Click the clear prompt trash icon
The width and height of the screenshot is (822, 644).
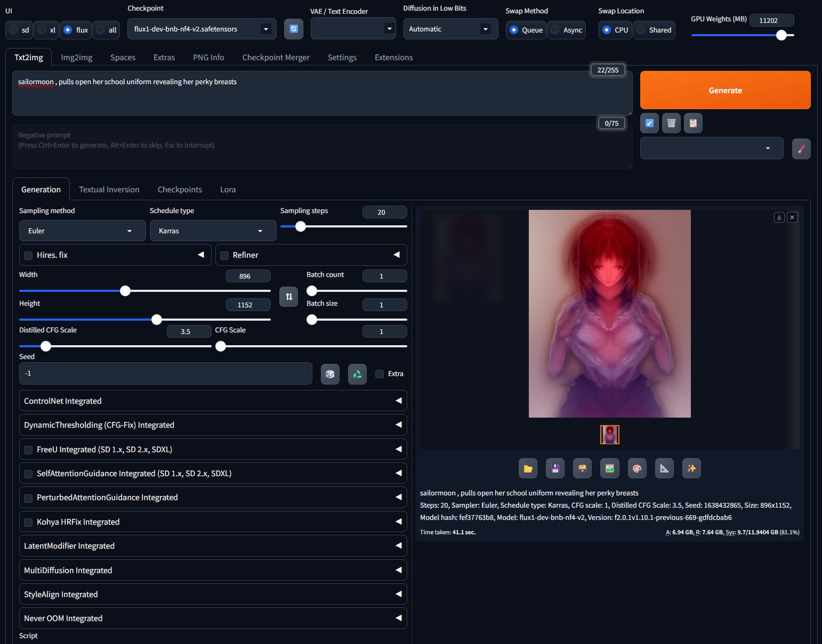click(x=671, y=123)
